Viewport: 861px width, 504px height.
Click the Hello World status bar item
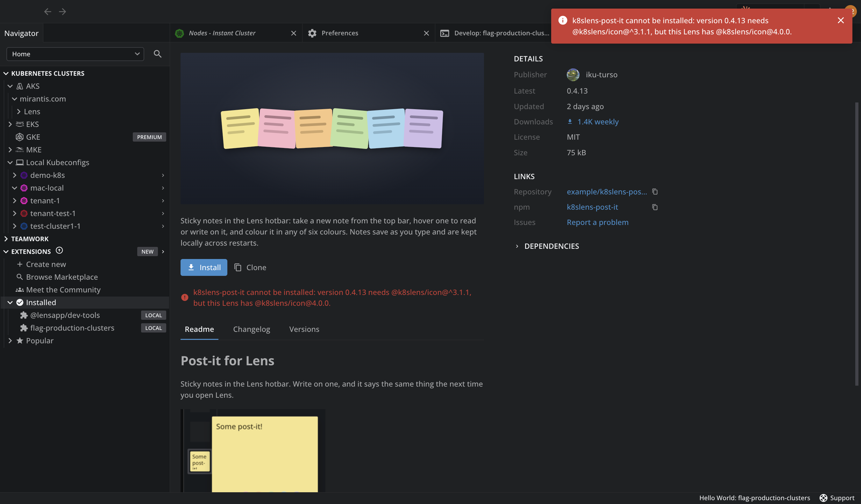(x=754, y=498)
